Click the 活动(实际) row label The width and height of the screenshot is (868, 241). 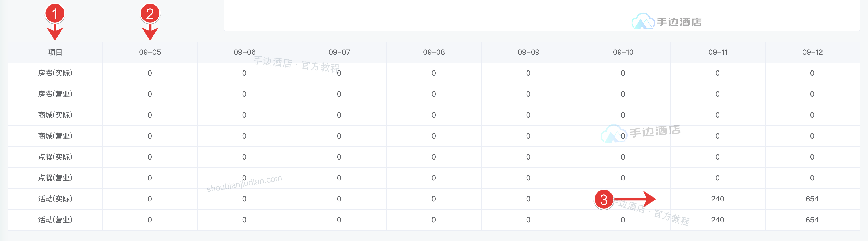tap(55, 199)
